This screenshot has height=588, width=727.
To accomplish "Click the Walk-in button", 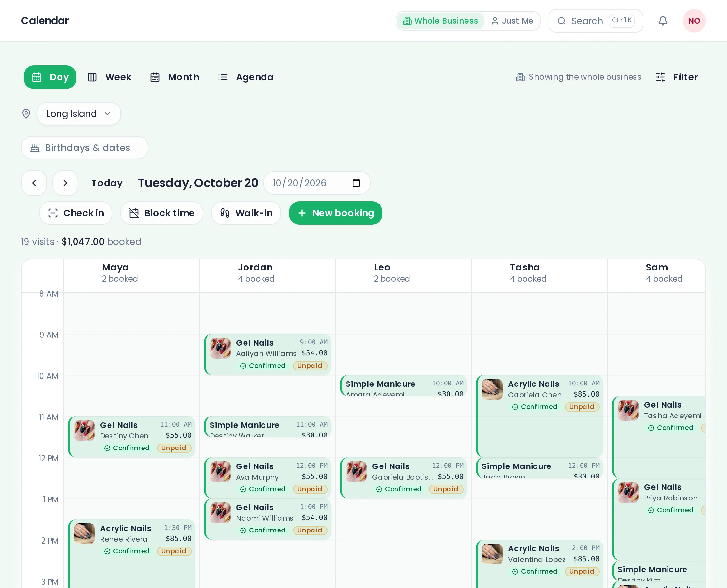I will [x=246, y=213].
